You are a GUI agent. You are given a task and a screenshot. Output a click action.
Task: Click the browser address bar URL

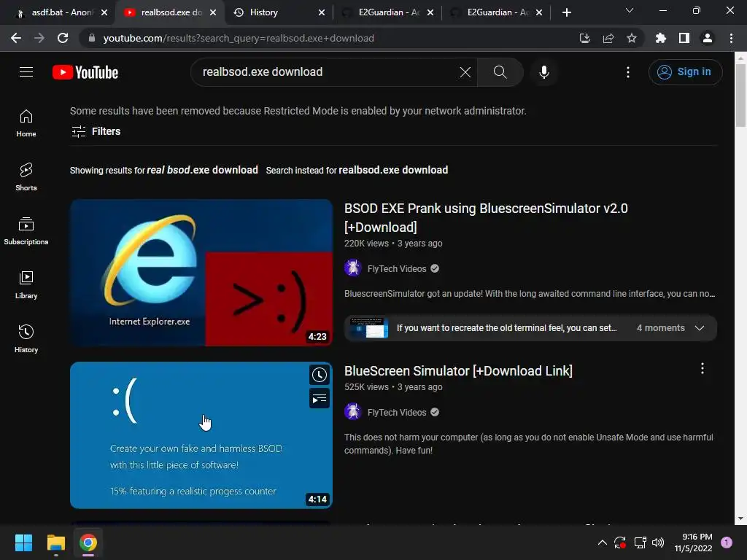click(x=239, y=38)
